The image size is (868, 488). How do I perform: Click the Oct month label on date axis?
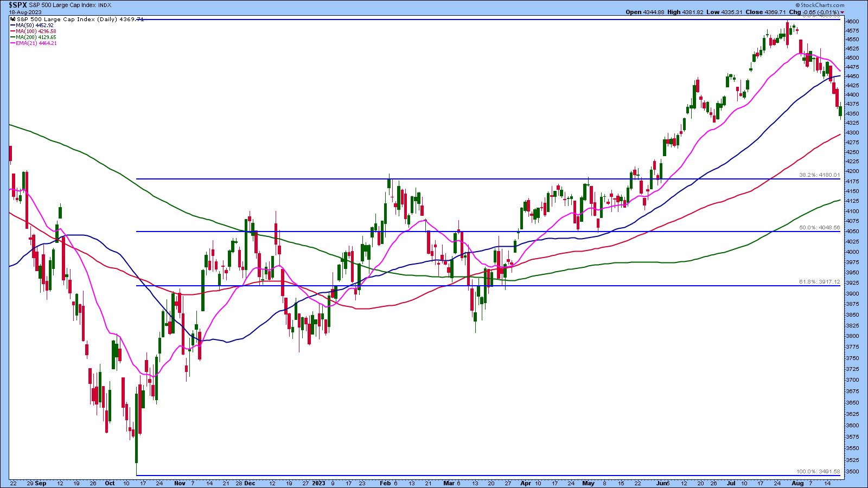tap(110, 482)
